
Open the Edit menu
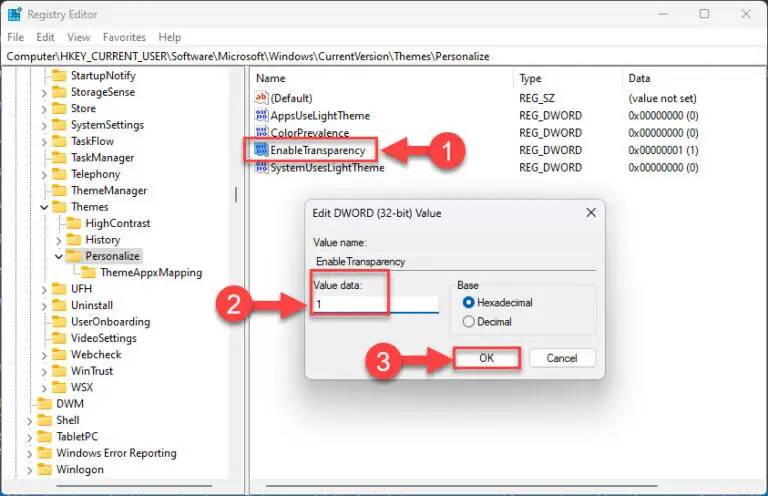[x=44, y=37]
